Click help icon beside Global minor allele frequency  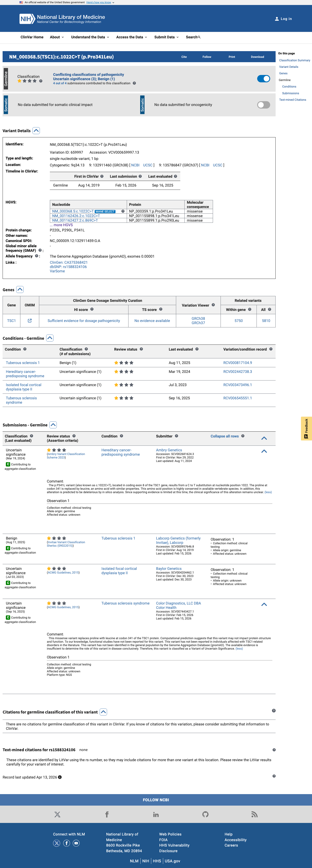[40, 250]
